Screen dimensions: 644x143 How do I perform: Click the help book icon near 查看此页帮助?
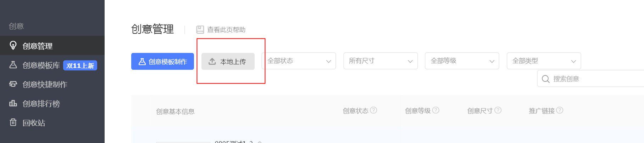200,30
